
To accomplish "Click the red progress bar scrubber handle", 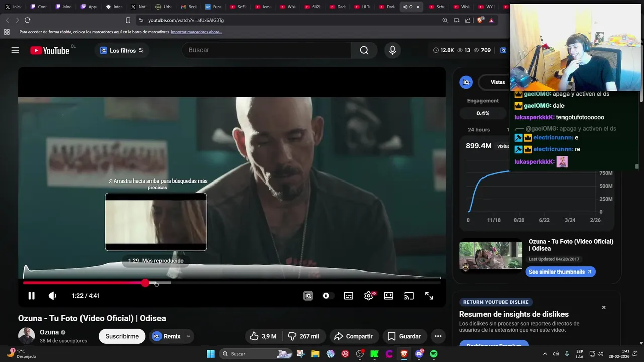I will pyautogui.click(x=145, y=283).
